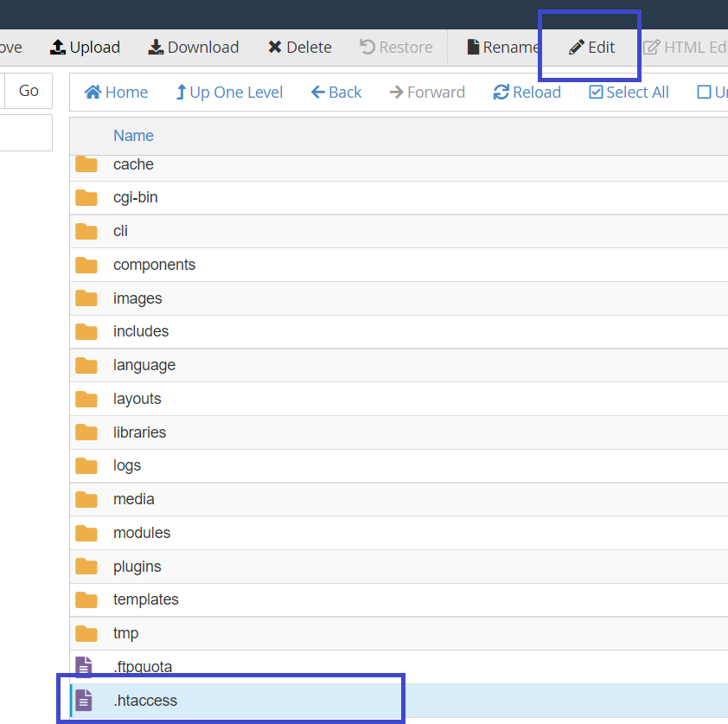This screenshot has height=724, width=728.
Task: Select the 'cache' folder name
Action: 133,164
